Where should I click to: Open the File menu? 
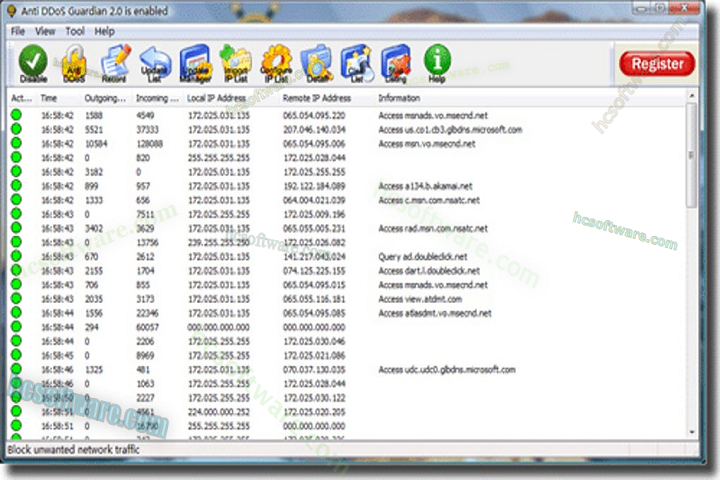tap(17, 31)
